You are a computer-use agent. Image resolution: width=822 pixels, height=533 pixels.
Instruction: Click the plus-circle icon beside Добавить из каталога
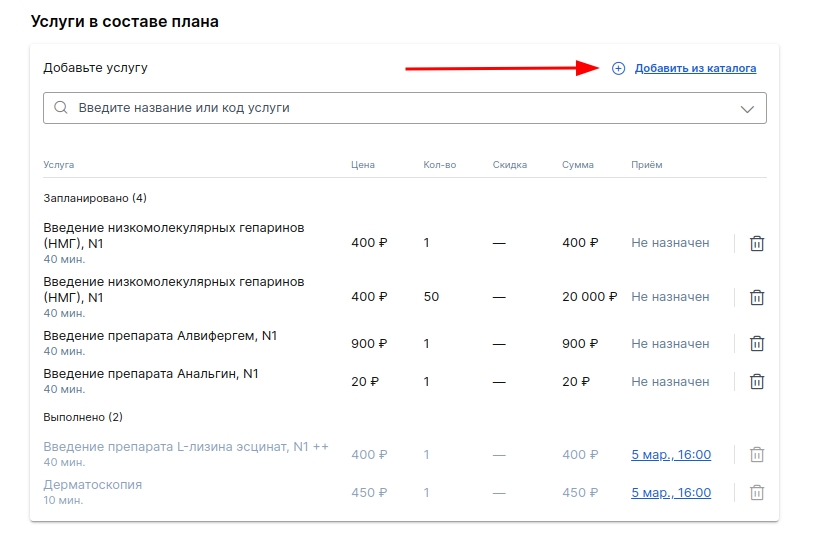618,68
